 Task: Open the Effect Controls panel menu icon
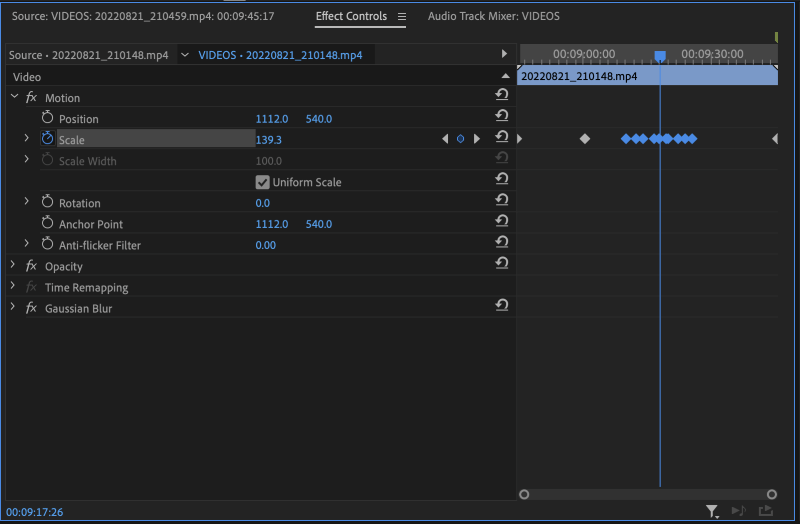pyautogui.click(x=402, y=17)
